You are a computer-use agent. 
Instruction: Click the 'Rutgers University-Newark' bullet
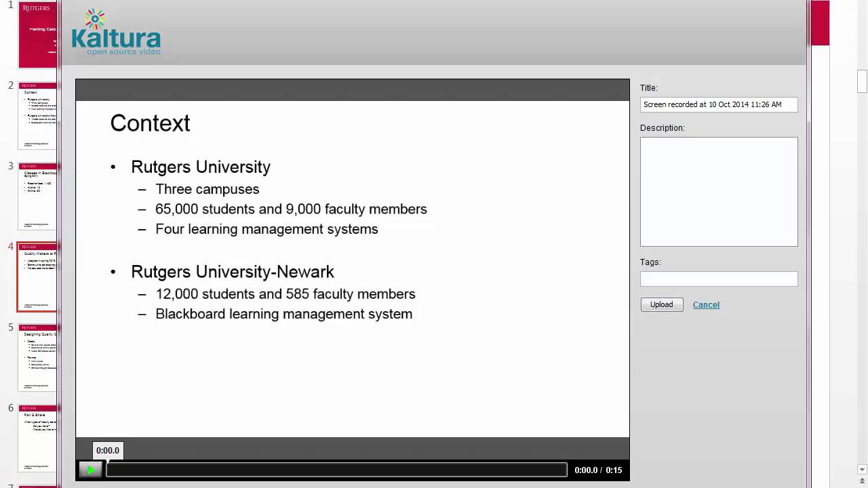[233, 272]
